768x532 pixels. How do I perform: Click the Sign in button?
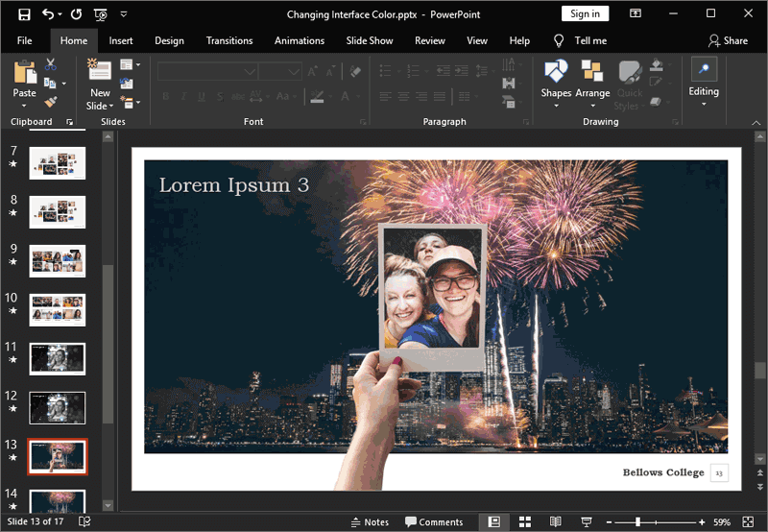click(x=585, y=13)
